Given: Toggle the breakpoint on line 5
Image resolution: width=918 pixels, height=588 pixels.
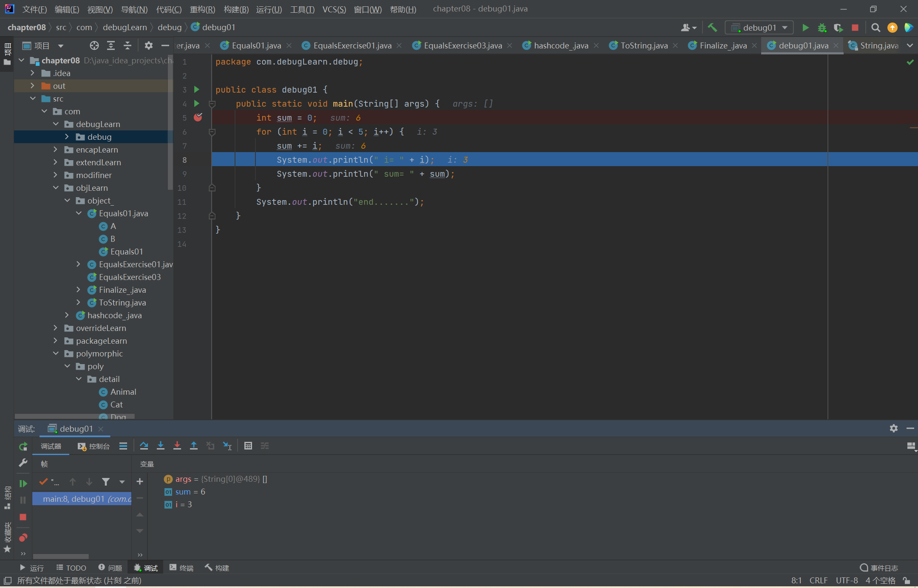Looking at the screenshot, I should coord(198,118).
